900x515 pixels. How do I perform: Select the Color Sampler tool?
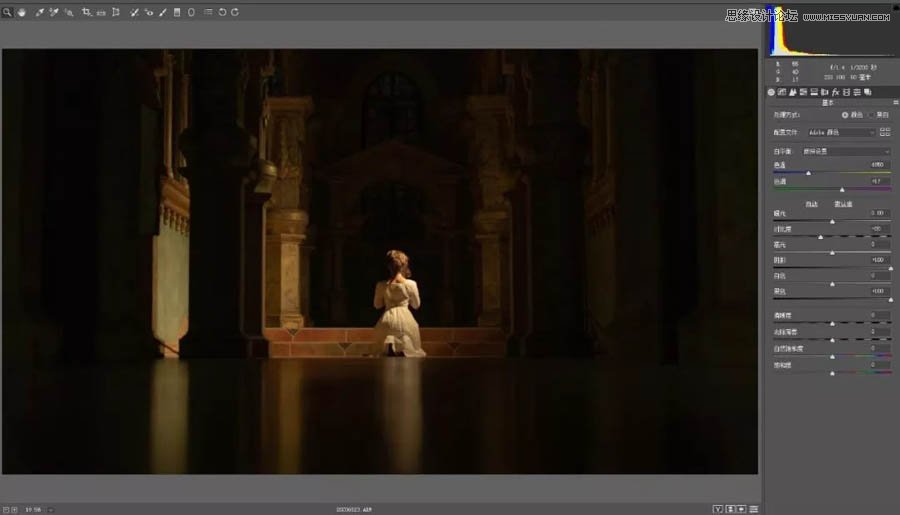(x=53, y=12)
